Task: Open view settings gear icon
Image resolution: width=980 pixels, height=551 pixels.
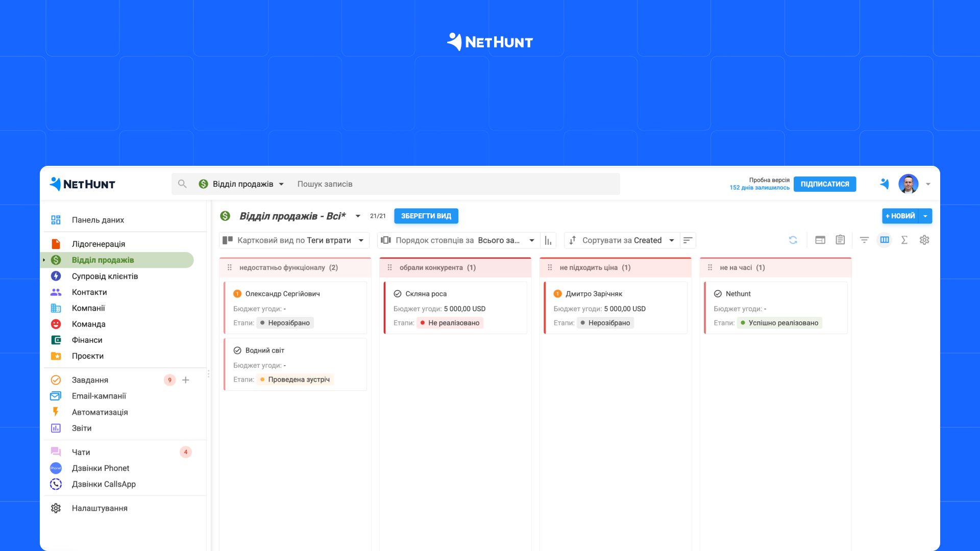Action: coord(924,240)
